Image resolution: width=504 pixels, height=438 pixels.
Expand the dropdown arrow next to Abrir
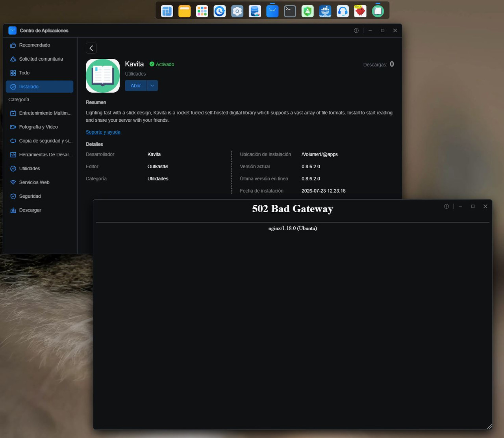tap(152, 85)
